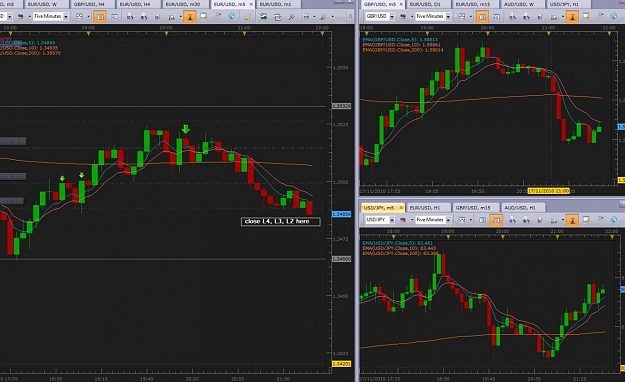Open the chart type dropdown arrow in USD/JPY toolbar
Image resolution: width=625 pixels, height=382 pixels.
pos(470,220)
